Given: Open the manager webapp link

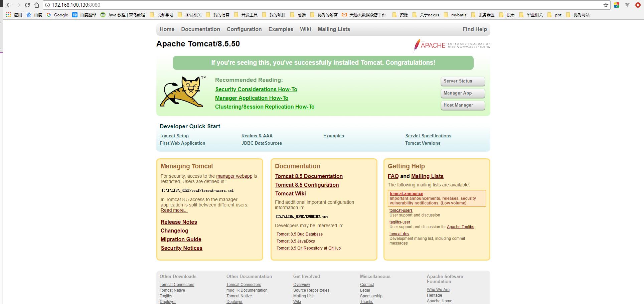Looking at the screenshot, I should point(234,176).
